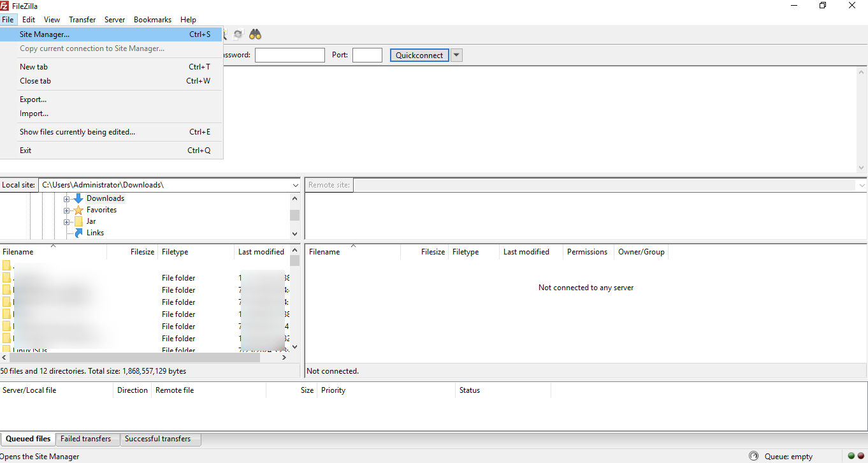
Task: Select the Jar folder in the local tree
Action: pyautogui.click(x=91, y=221)
